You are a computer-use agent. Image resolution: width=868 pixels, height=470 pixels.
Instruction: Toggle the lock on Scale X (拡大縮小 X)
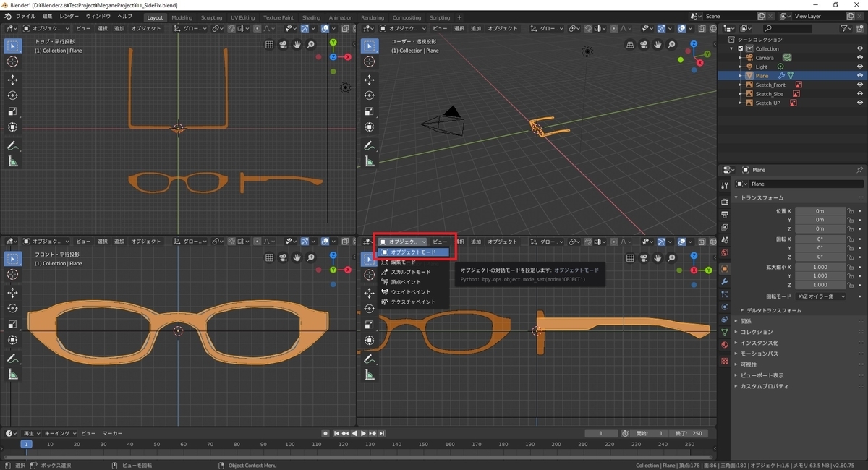(x=851, y=267)
